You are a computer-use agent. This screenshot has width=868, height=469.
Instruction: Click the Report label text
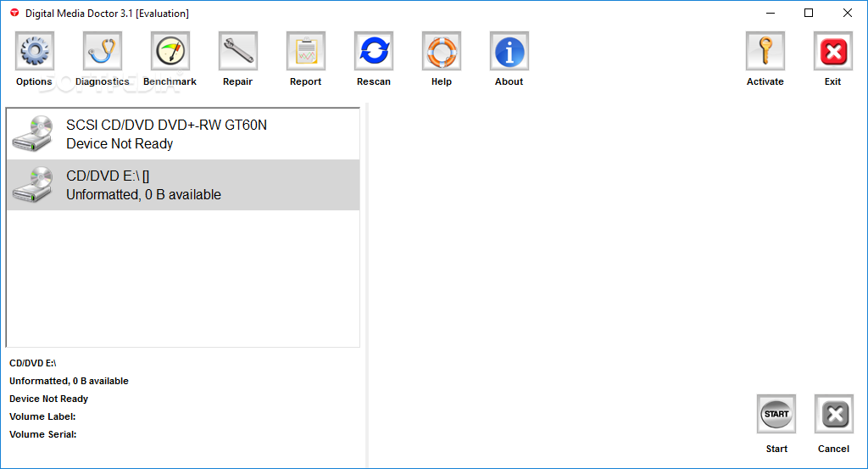[x=305, y=81]
